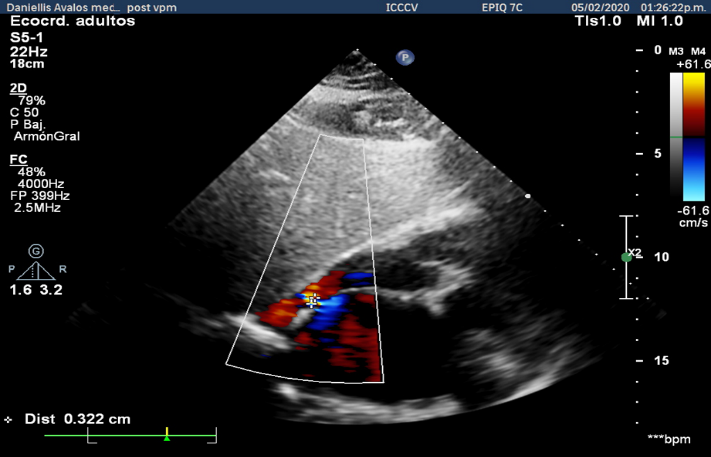Select the FC color flow settings label
The image size is (711, 457).
click(x=18, y=159)
